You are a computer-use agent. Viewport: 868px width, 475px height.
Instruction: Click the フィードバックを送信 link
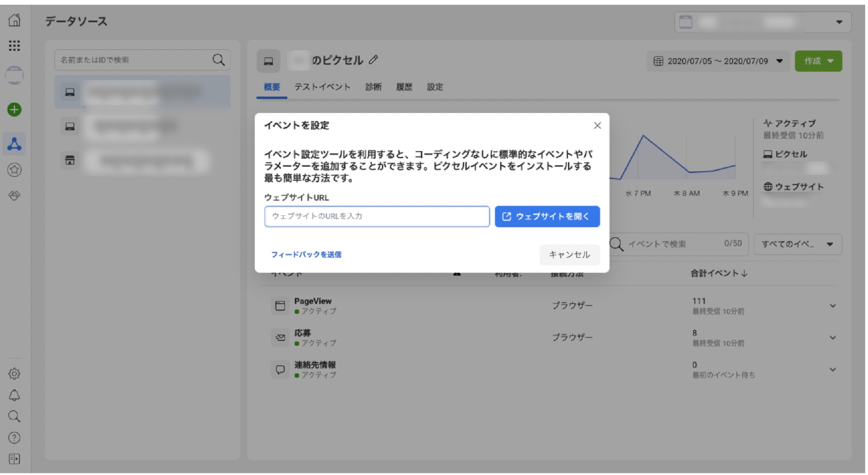[306, 255]
